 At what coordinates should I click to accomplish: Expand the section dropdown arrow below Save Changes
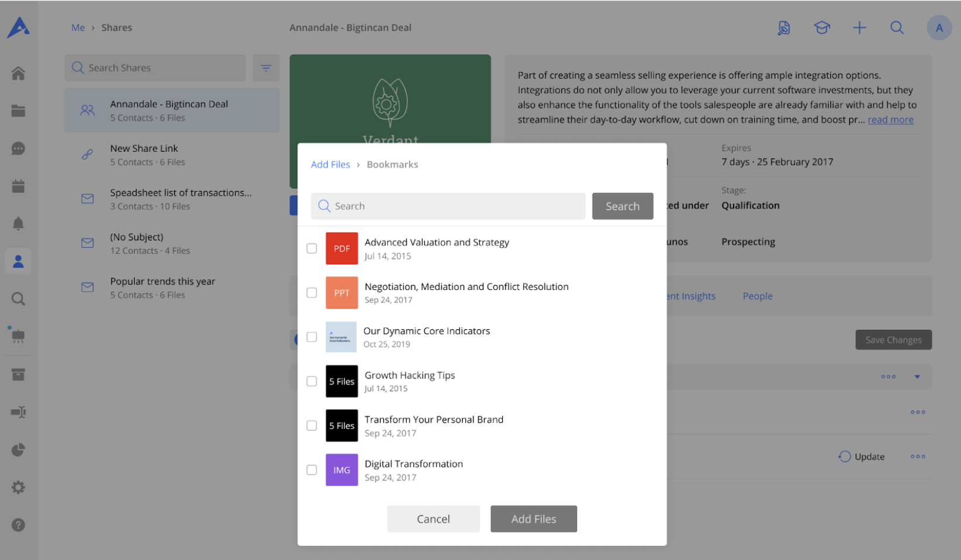pyautogui.click(x=917, y=377)
